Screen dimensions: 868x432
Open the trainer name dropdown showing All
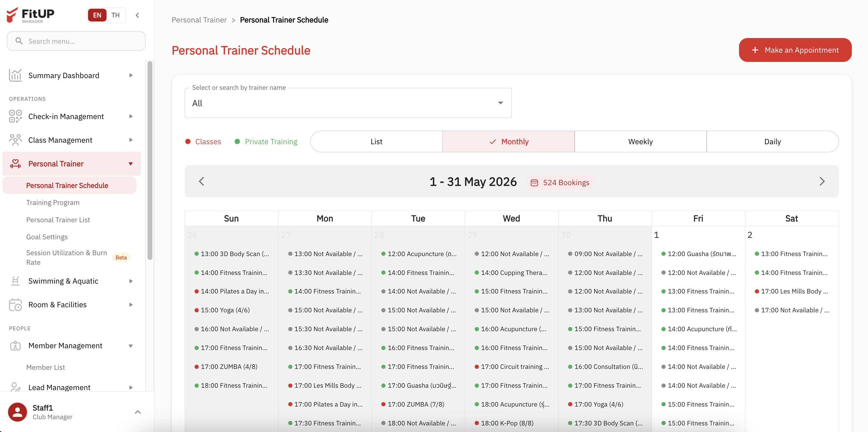point(348,103)
